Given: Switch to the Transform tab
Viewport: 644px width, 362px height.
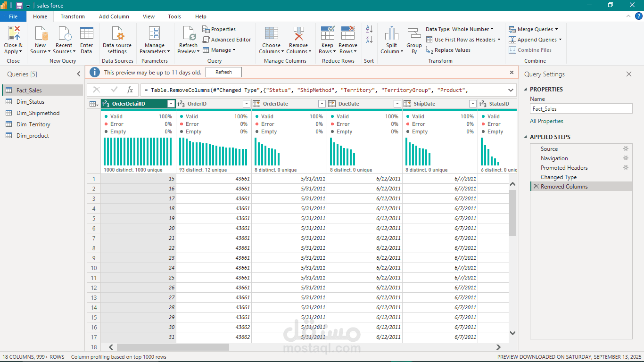Looking at the screenshot, I should (73, 16).
